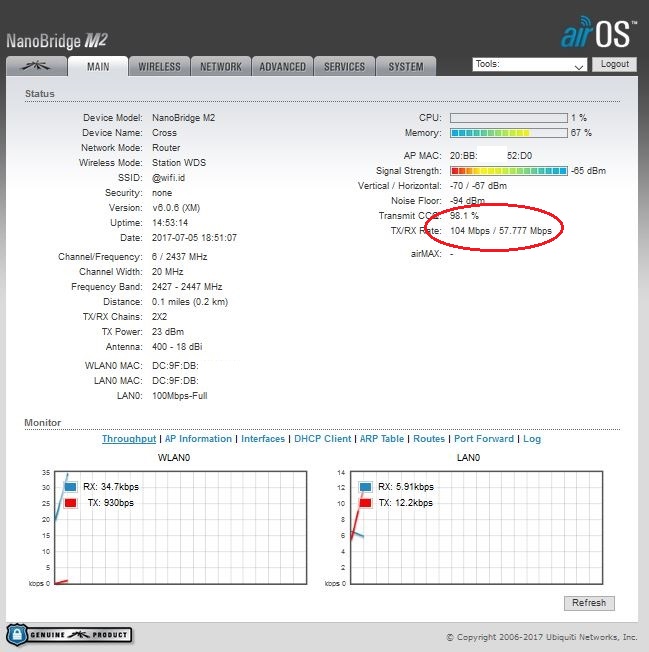649x652 pixels.
Task: Open the Ubiquiti logo tab
Action: pos(36,66)
